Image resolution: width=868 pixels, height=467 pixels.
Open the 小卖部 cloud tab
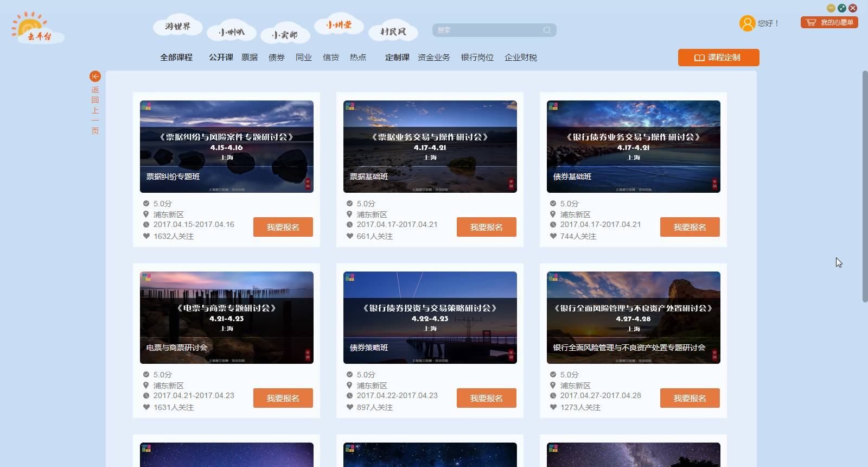[285, 35]
